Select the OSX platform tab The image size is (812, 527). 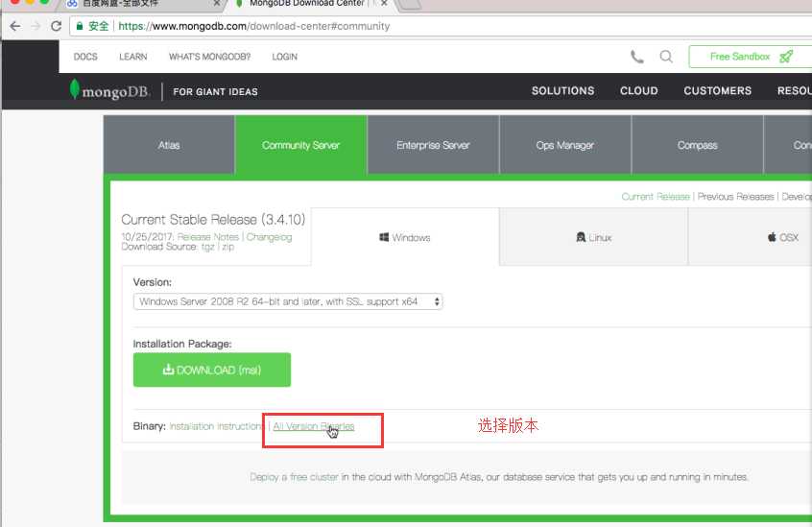751,237
